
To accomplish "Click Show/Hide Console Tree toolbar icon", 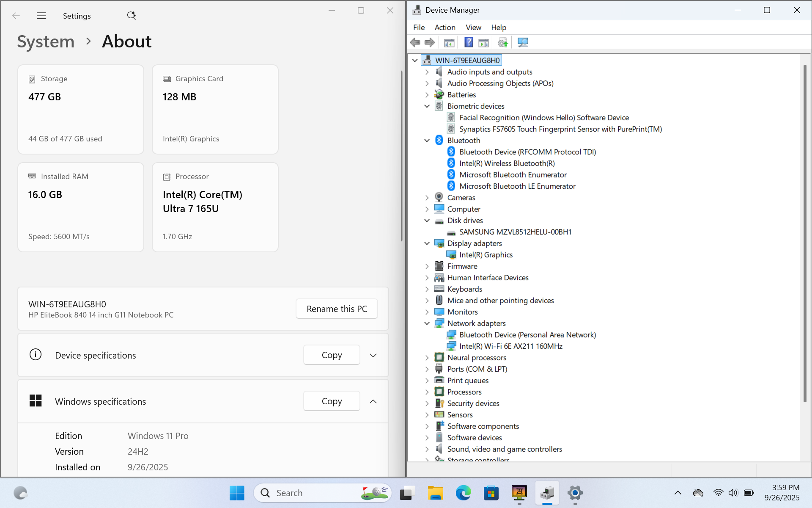I will coord(449,42).
